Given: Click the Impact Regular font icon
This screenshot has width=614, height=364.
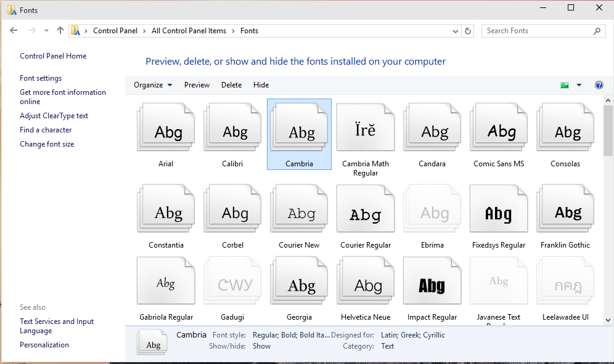Looking at the screenshot, I should [432, 281].
